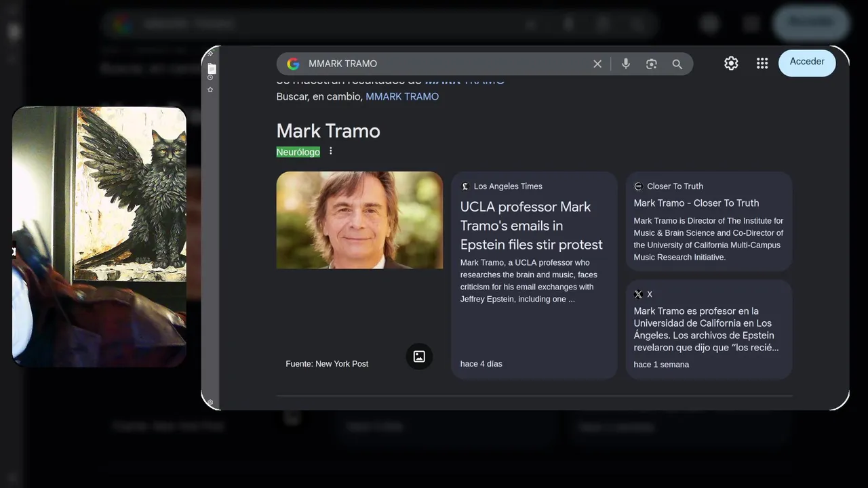This screenshot has height=488, width=868.
Task: Click the Acceder sign-in button
Action: [x=807, y=62]
